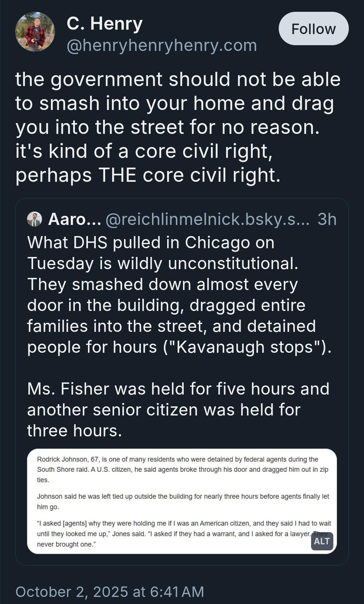Click the "They smashed down almost every" line
Screen dimensions: 364x604
tap(162, 284)
